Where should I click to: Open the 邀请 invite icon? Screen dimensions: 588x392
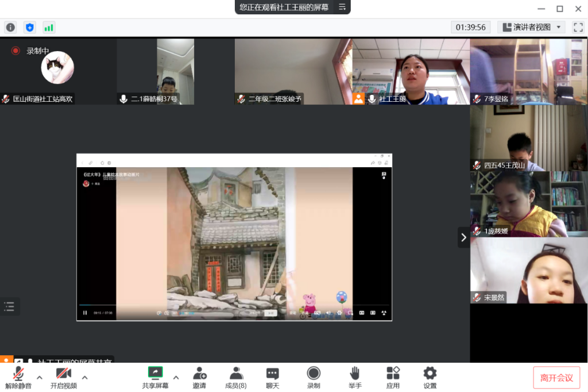coord(199,377)
